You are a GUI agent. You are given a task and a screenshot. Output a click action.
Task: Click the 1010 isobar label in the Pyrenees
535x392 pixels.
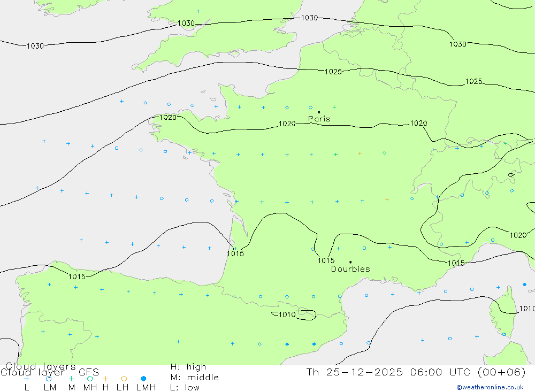tap(287, 314)
